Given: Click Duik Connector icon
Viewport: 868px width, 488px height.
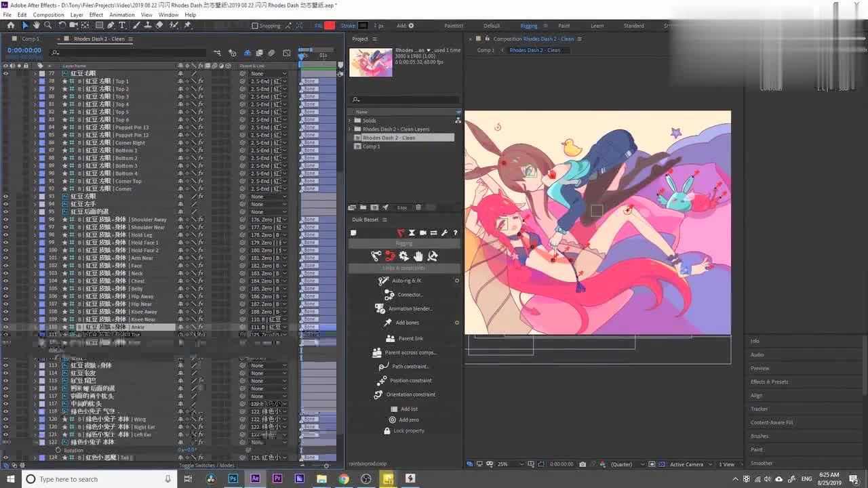Looking at the screenshot, I should click(x=389, y=295).
